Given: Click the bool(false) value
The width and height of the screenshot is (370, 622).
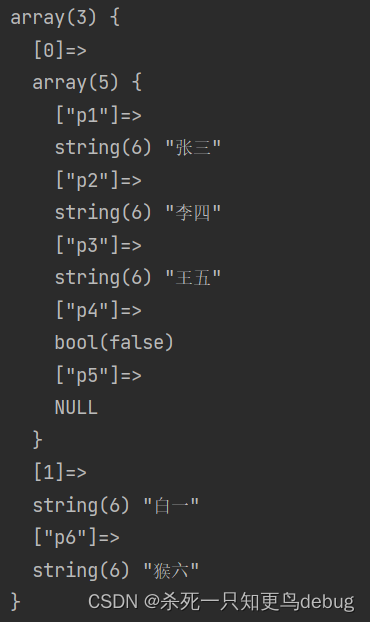Looking at the screenshot, I should tap(114, 343).
